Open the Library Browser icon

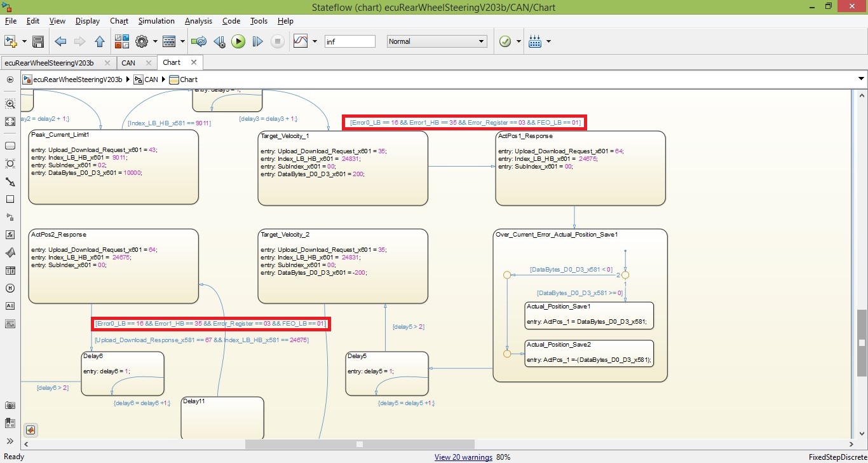(x=121, y=41)
